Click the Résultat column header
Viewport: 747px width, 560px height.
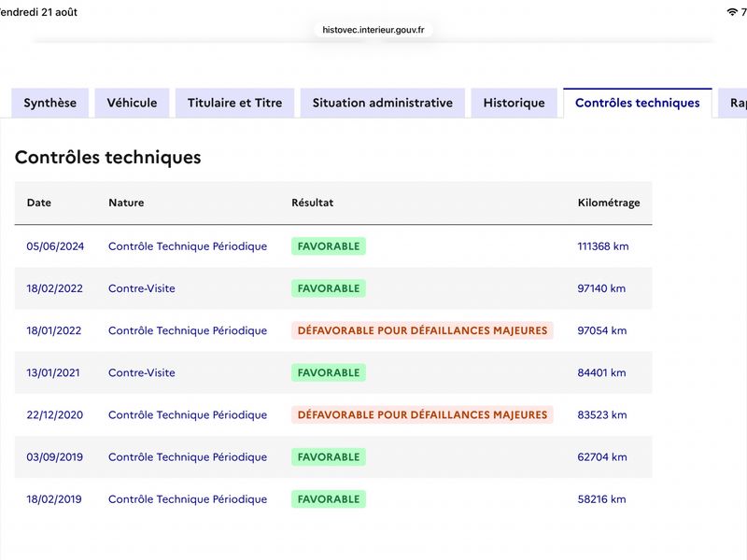pos(313,203)
